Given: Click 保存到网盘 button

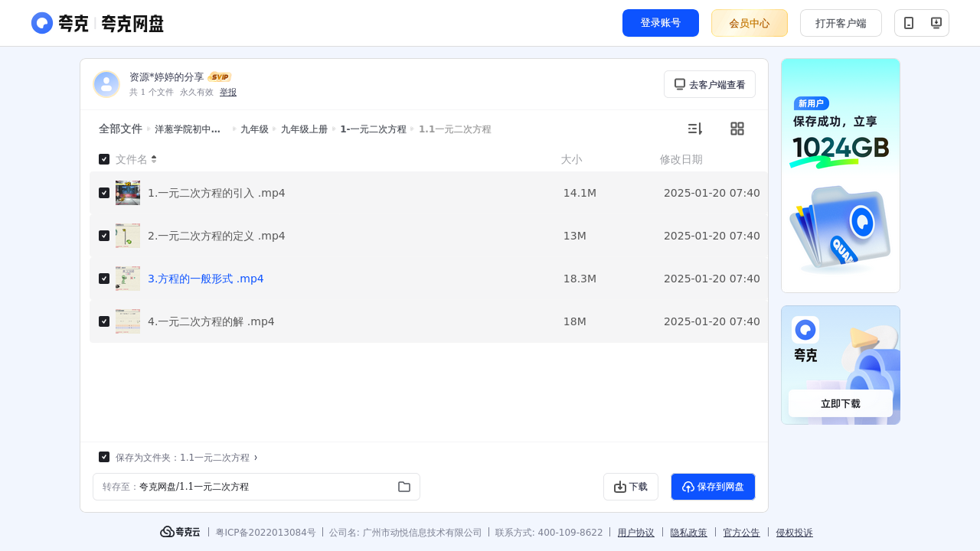Looking at the screenshot, I should [713, 487].
